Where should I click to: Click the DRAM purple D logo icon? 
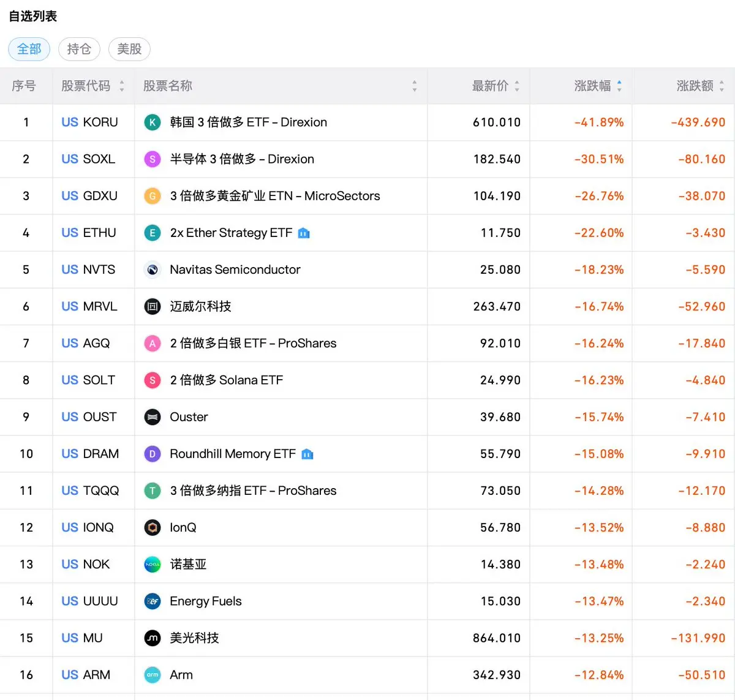153,454
